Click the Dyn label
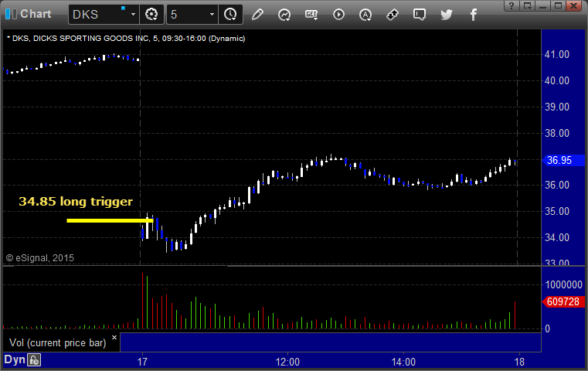The height and width of the screenshot is (371, 588). pyautogui.click(x=14, y=359)
